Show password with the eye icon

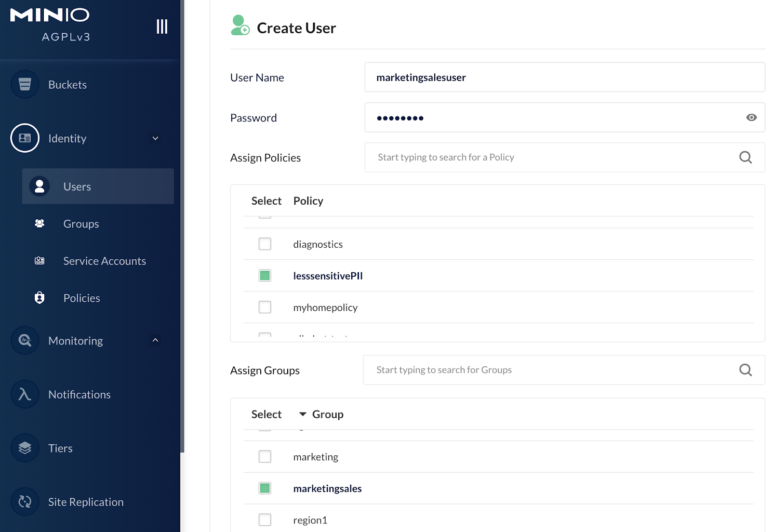coord(751,118)
